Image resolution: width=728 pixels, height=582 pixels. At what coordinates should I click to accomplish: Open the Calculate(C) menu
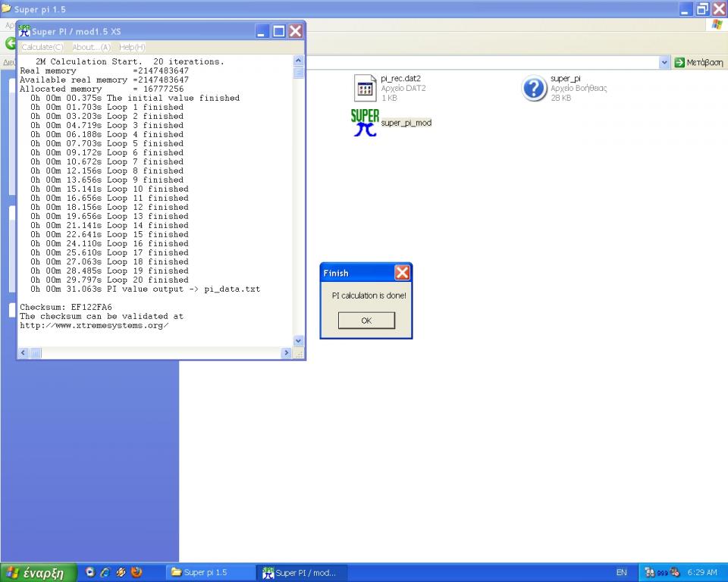42,47
